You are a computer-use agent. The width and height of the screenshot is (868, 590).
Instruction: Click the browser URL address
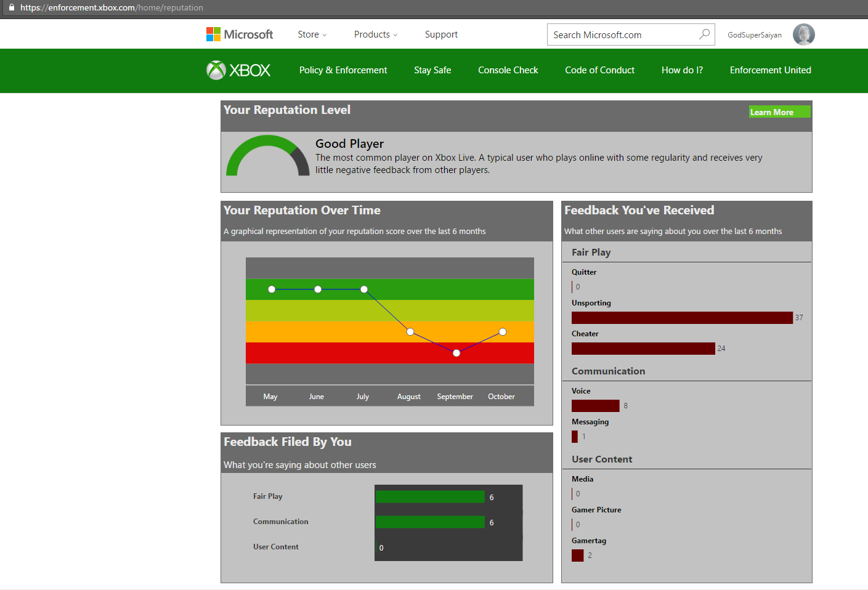click(112, 7)
